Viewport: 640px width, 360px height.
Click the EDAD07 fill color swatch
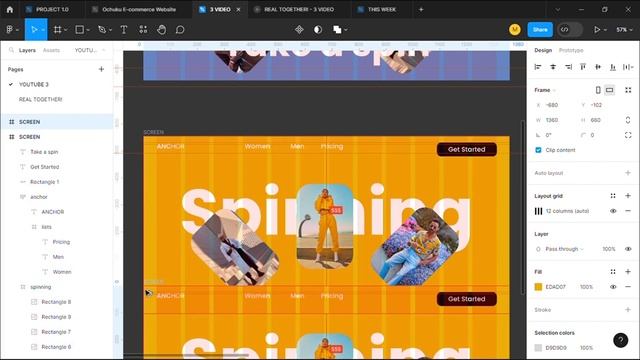pyautogui.click(x=538, y=287)
